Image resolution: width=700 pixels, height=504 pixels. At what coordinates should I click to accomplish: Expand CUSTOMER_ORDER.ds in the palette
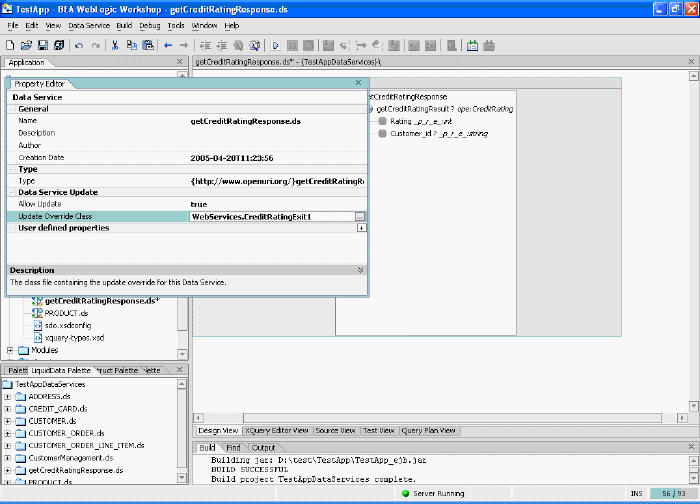click(8, 433)
